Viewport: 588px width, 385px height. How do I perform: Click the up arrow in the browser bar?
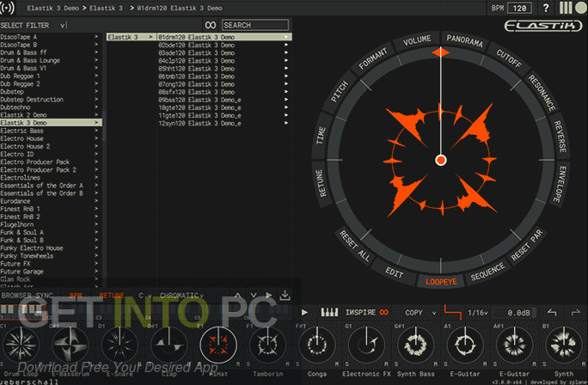point(238,296)
